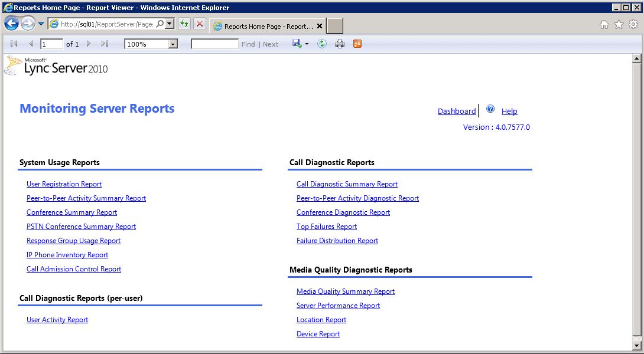The height and width of the screenshot is (354, 644).
Task: Open User Activity Report
Action: tap(57, 320)
